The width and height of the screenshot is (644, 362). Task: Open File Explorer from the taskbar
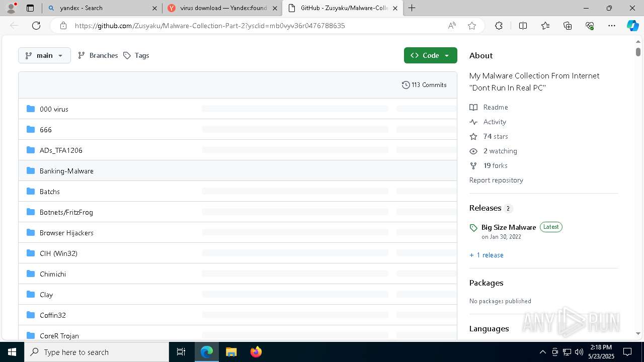231,352
